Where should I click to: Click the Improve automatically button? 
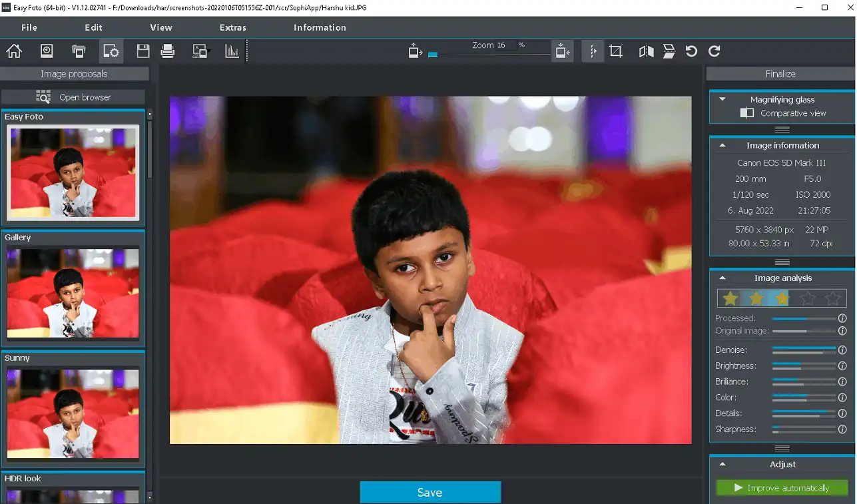point(782,488)
